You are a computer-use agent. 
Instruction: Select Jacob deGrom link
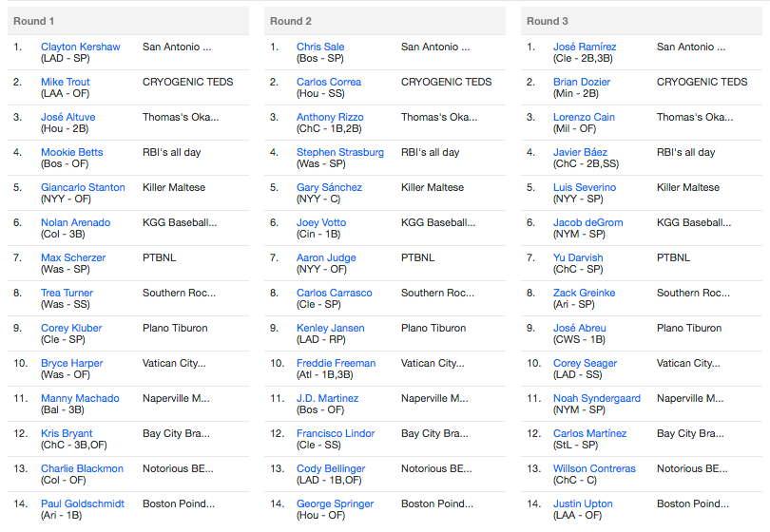(588, 222)
